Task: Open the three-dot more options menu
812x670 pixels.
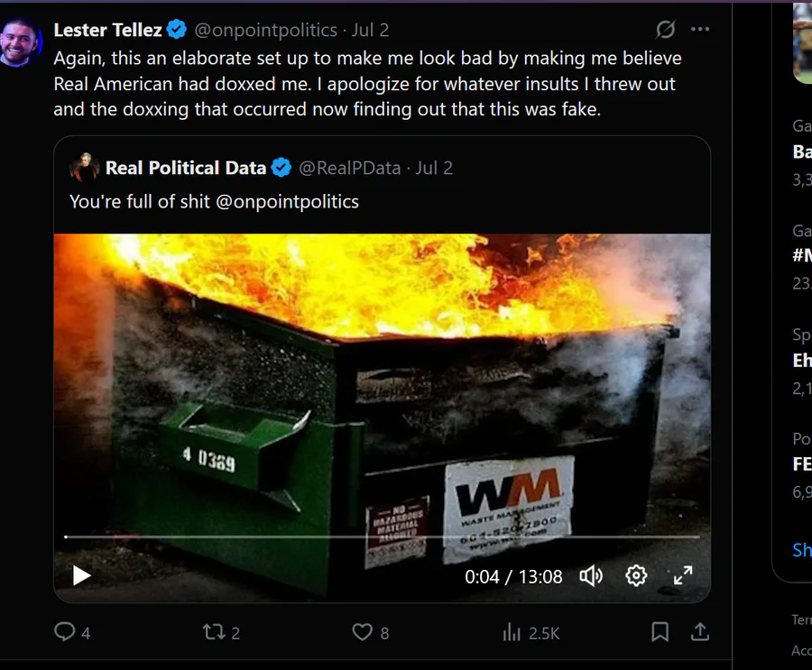Action: coord(700,30)
